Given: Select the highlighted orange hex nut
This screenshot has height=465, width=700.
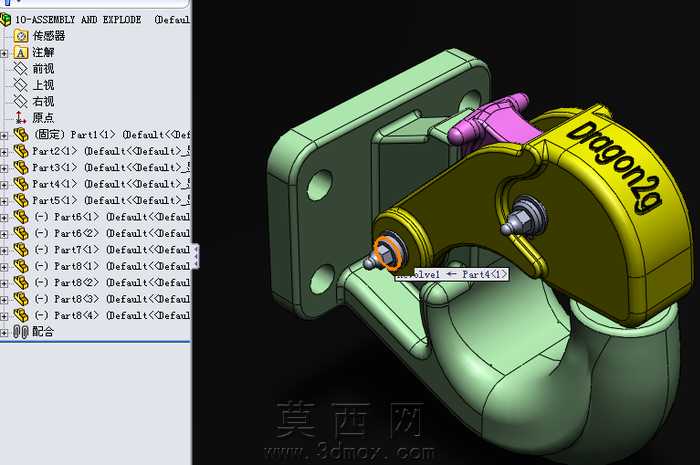Looking at the screenshot, I should pyautogui.click(x=388, y=254).
